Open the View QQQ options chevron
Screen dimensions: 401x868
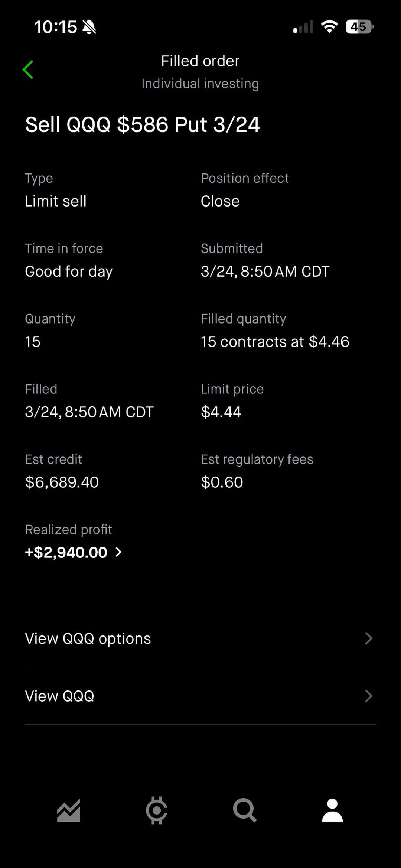(368, 638)
